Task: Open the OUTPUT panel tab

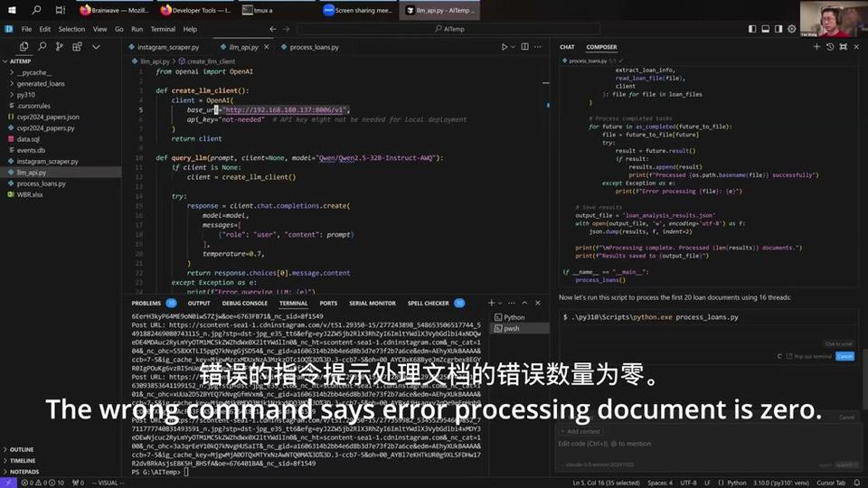Action: [199, 304]
